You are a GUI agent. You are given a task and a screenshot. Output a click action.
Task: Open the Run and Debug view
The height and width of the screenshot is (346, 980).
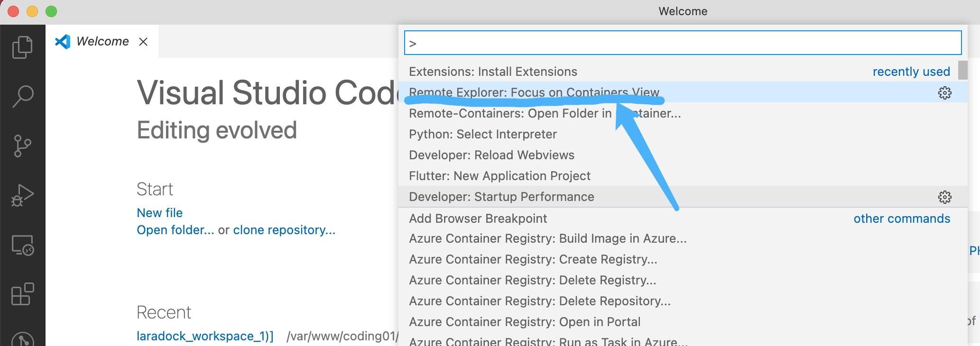tap(22, 195)
